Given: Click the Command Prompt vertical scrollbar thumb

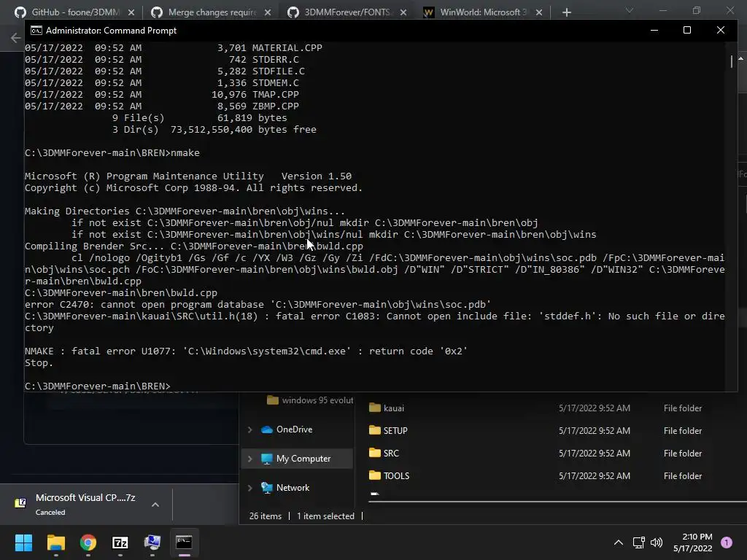Looking at the screenshot, I should point(732,61).
